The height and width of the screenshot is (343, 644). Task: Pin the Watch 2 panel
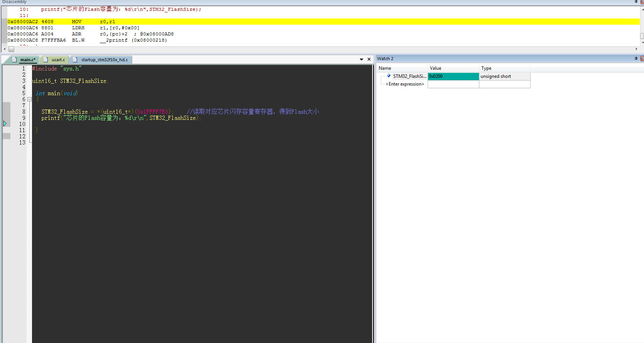coord(636,59)
